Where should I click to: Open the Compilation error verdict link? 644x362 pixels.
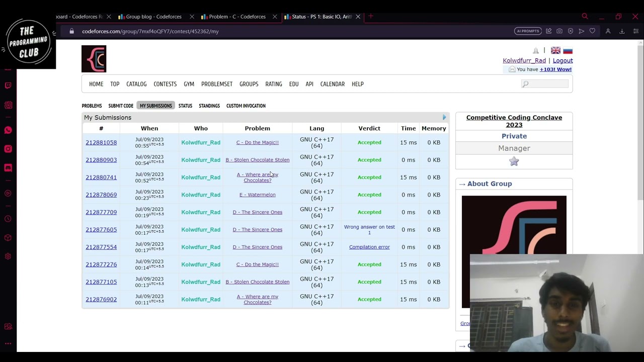[369, 247]
